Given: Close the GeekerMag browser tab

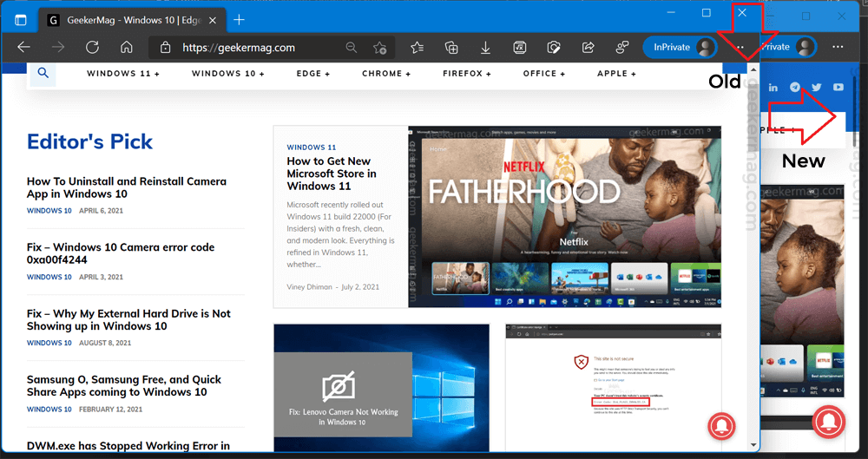Looking at the screenshot, I should tap(214, 21).
